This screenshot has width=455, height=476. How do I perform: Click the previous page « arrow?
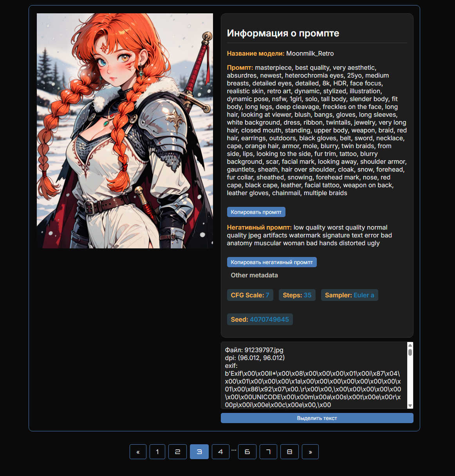138,452
